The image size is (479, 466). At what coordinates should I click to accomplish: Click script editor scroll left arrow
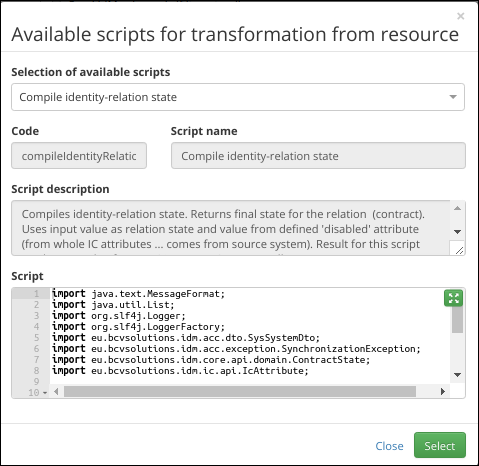(56, 391)
